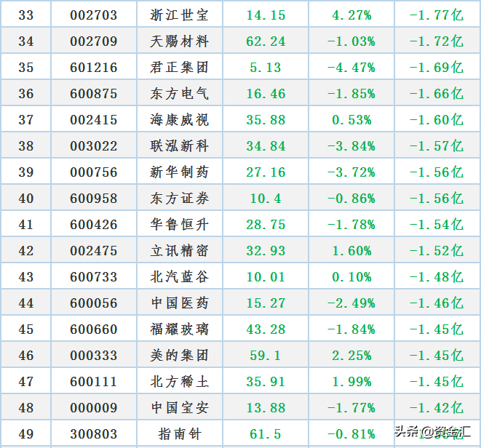Select stock code 000009
Image resolution: width=481 pixels, height=448 pixels.
click(94, 408)
